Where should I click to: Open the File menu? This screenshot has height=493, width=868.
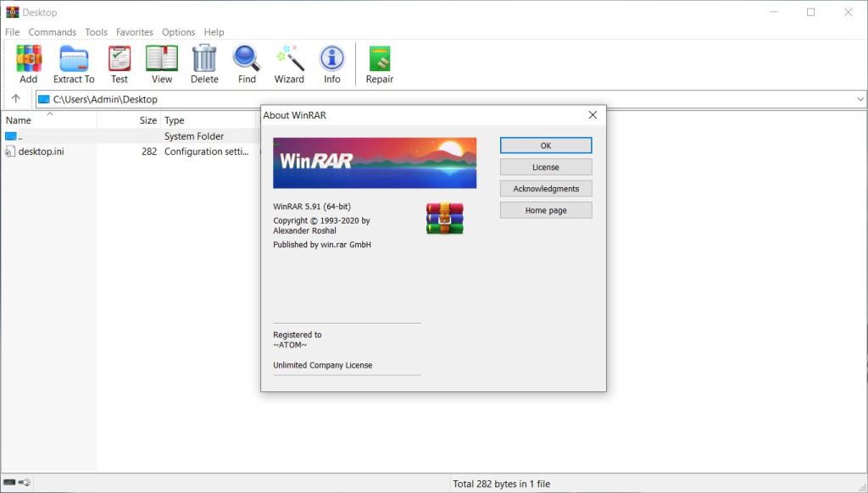pyautogui.click(x=12, y=32)
